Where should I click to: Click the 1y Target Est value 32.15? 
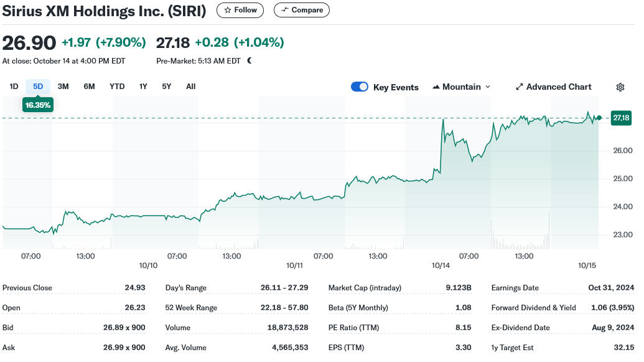tap(624, 348)
